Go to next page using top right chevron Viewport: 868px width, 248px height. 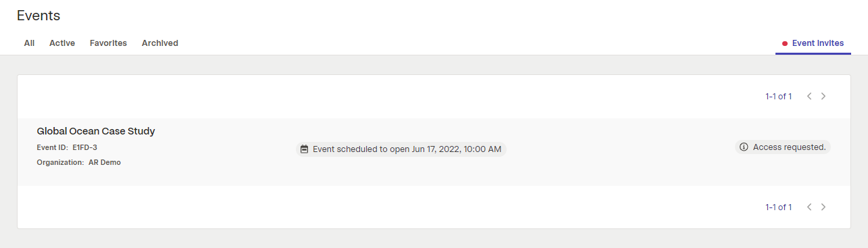tap(823, 96)
